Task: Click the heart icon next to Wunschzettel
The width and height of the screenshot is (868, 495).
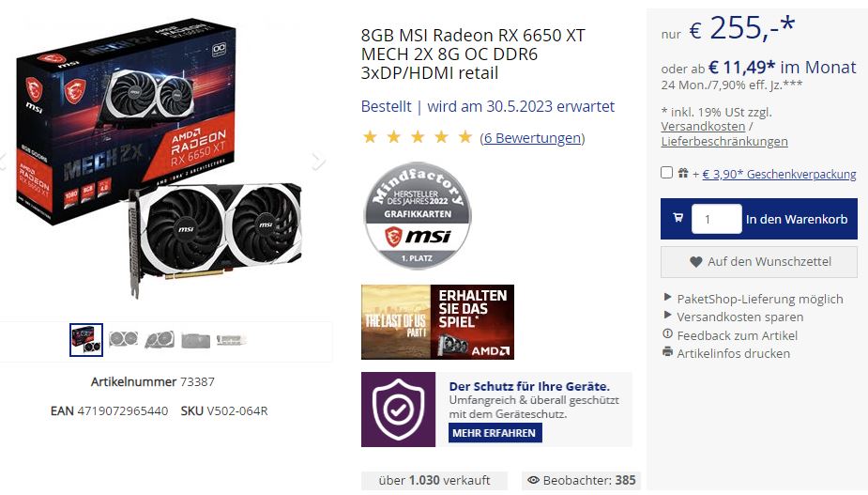Action: pyautogui.click(x=696, y=262)
